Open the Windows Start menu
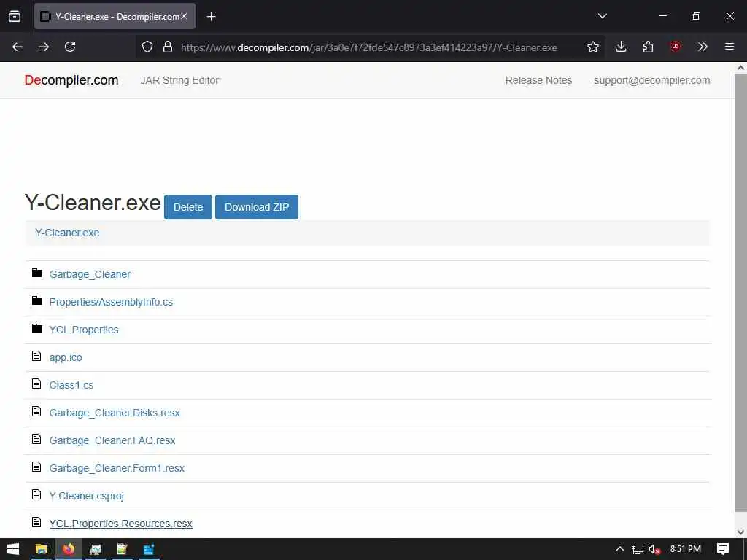The image size is (747, 560). pyautogui.click(x=13, y=549)
